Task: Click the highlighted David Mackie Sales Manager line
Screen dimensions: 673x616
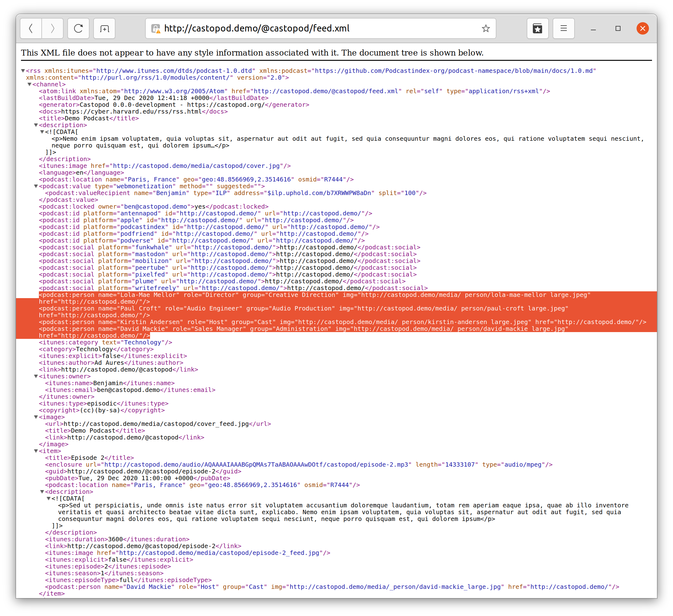Action: (x=303, y=332)
